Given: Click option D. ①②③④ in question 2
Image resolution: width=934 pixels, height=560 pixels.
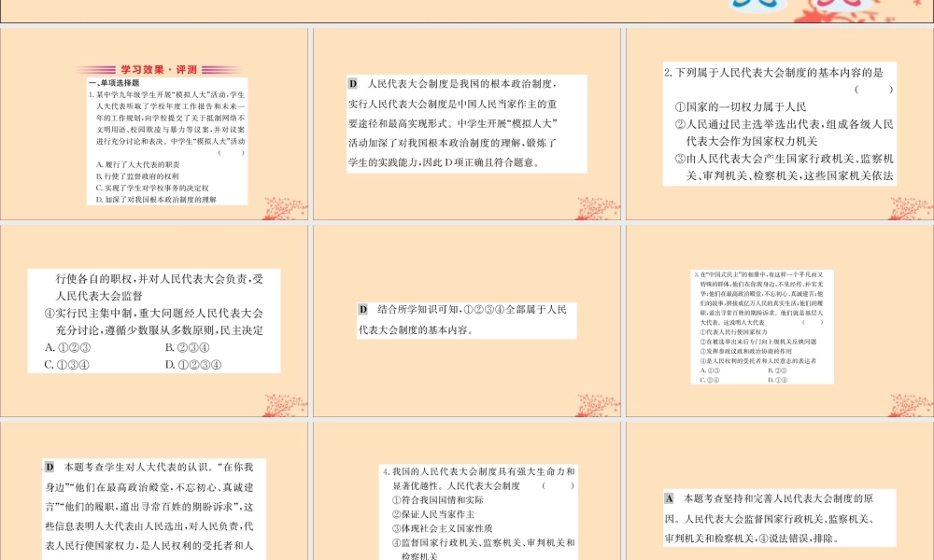Looking at the screenshot, I should pos(193,365).
